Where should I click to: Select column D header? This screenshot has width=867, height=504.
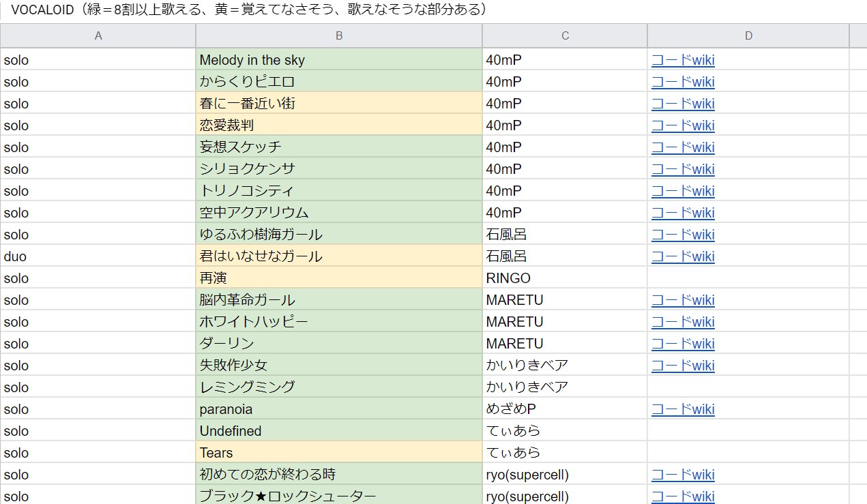pyautogui.click(x=748, y=35)
